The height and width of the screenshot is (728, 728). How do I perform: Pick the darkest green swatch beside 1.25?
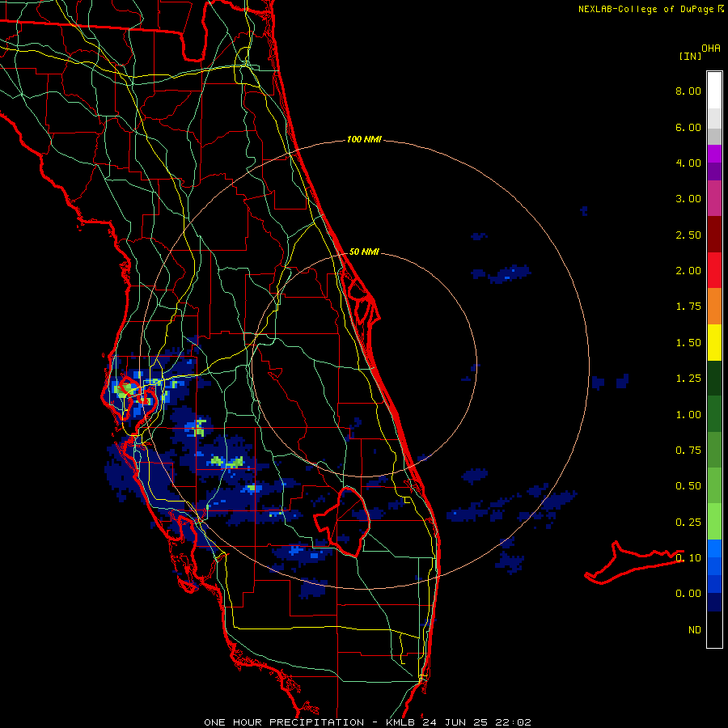(x=714, y=378)
